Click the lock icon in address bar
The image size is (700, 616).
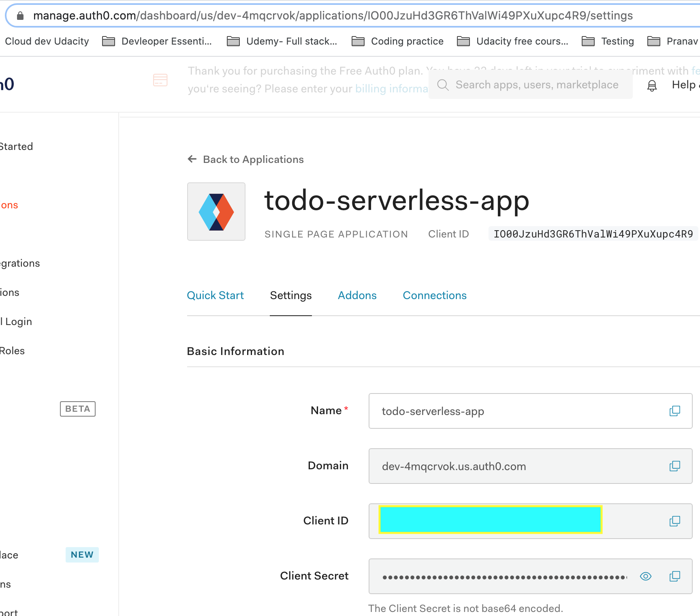(20, 16)
